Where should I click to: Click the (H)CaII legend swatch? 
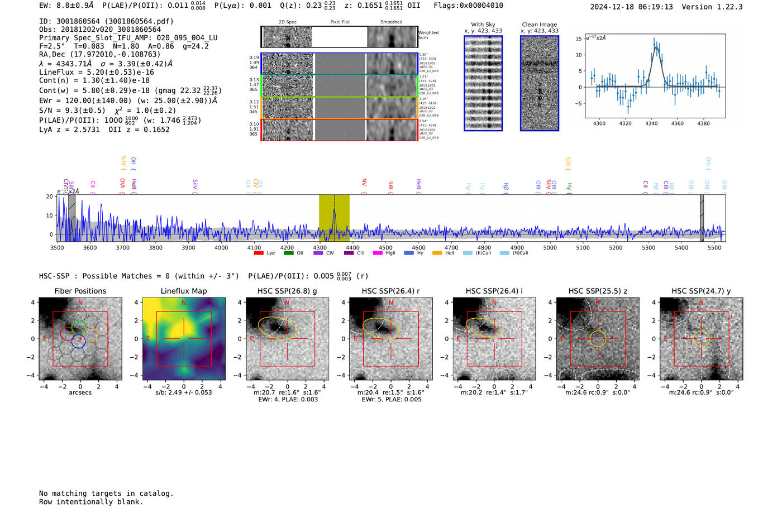[x=504, y=253]
